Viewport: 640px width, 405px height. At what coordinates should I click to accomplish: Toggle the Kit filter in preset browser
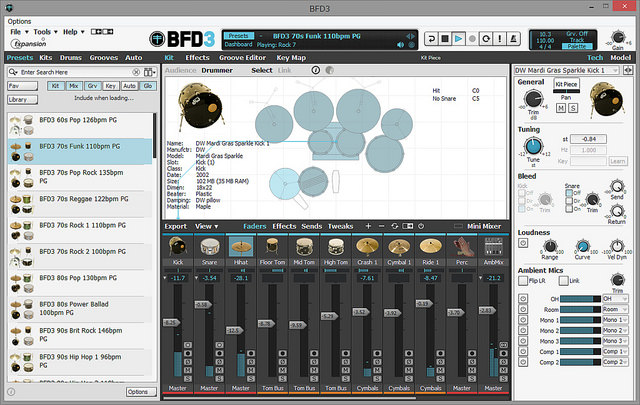(x=56, y=86)
